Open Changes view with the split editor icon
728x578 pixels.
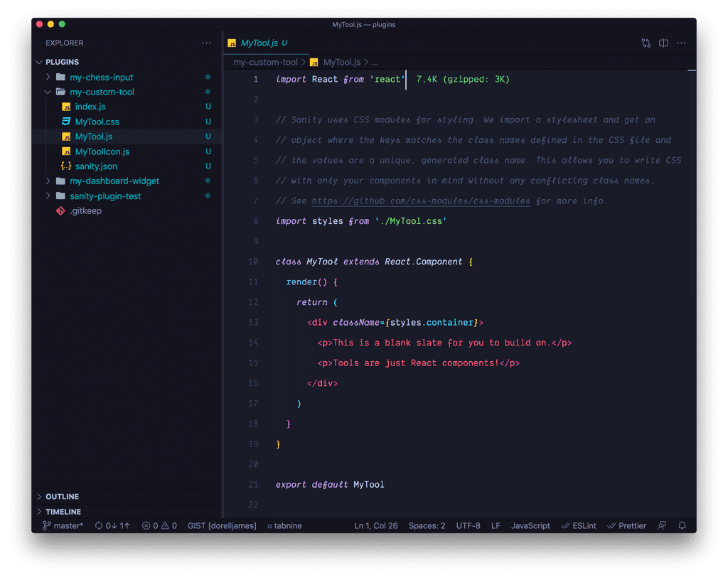[663, 43]
